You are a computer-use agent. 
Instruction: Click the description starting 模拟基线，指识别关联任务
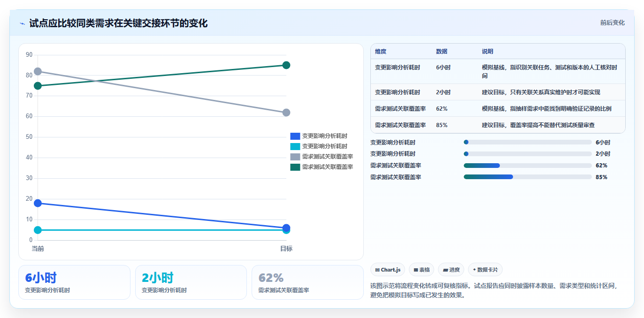coord(550,72)
